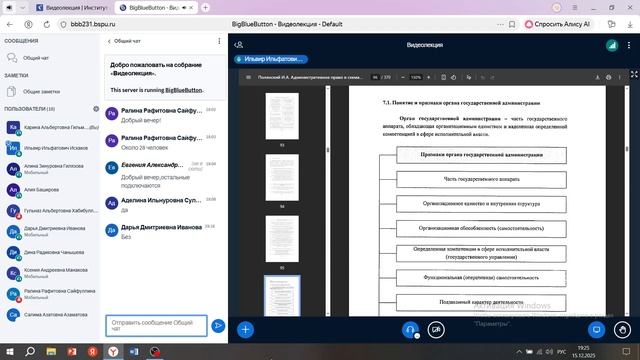This screenshot has width=640, height=360.
Task: Switch to the Видеолекция | Институт browser tab
Action: click(72, 8)
